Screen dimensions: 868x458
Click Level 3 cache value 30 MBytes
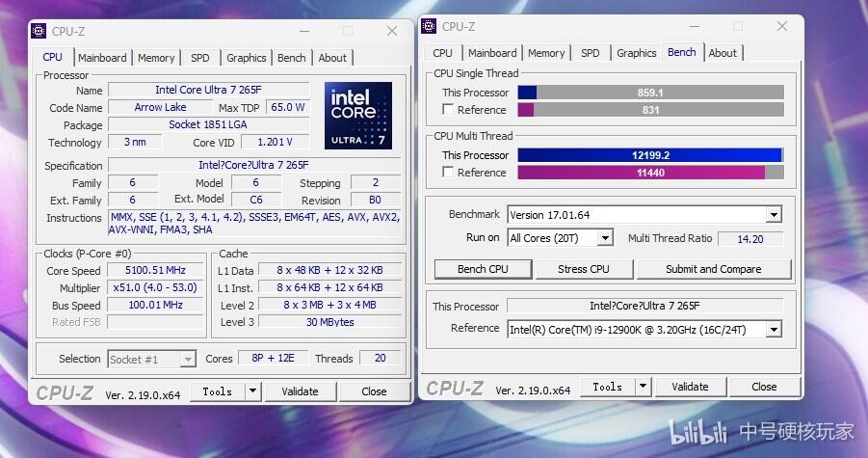329,322
